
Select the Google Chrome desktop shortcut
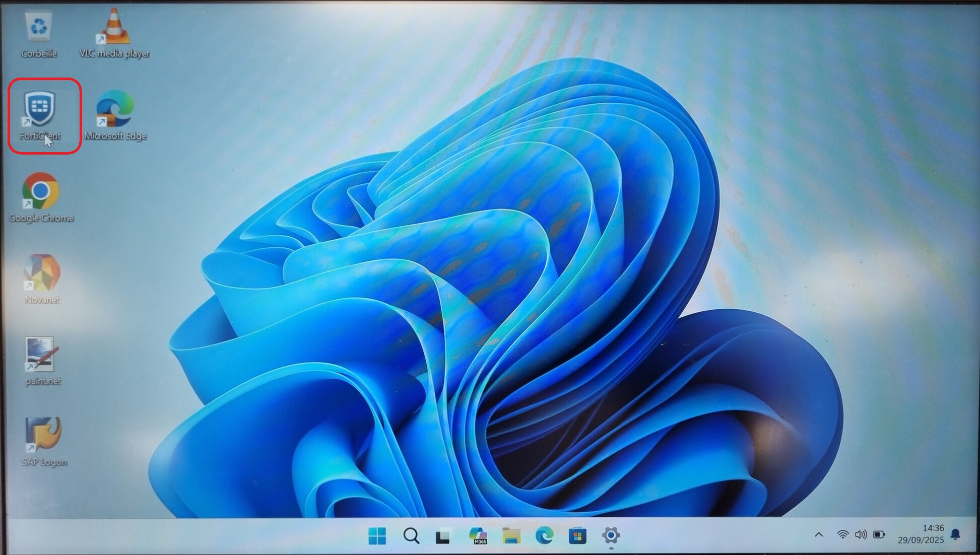point(41,191)
